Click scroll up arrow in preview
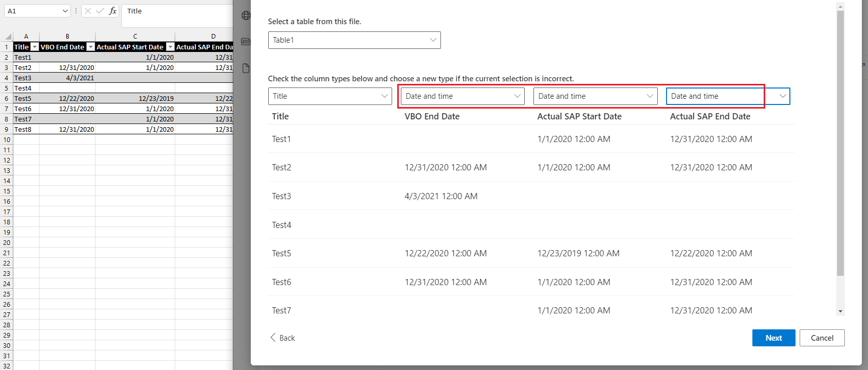Image resolution: width=868 pixels, height=370 pixels. coord(840,7)
